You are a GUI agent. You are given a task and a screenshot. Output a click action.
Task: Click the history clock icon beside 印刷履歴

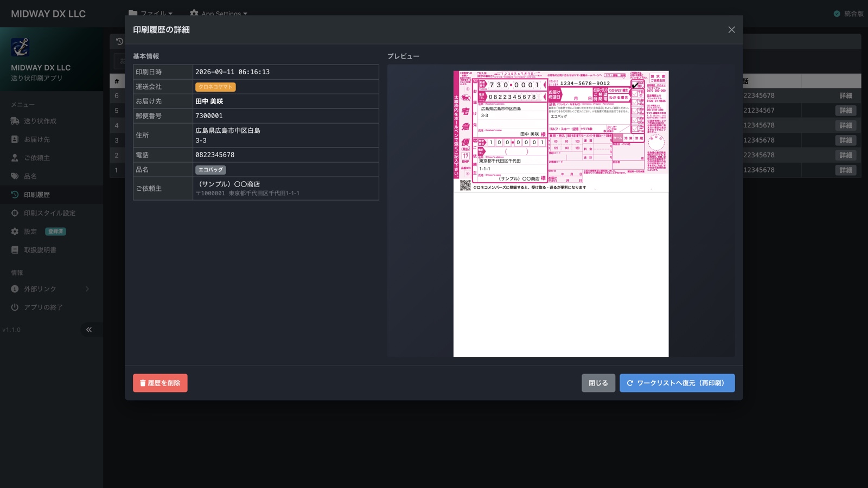tap(15, 195)
